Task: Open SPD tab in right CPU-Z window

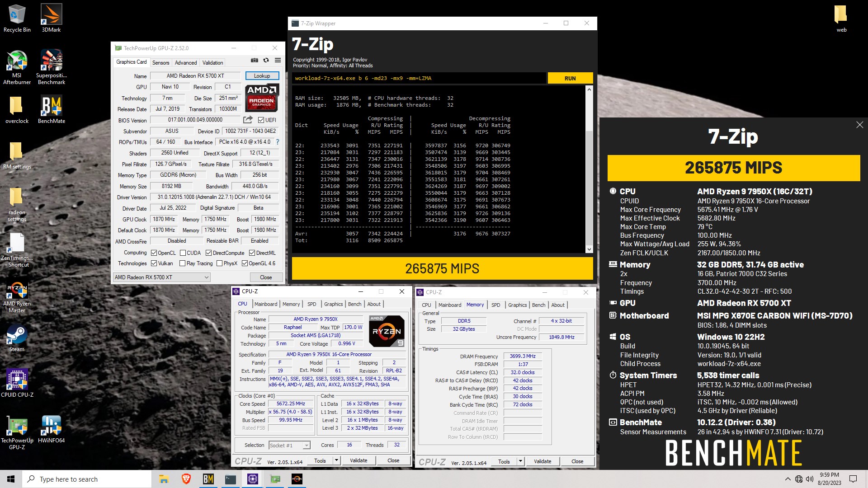Action: coord(495,305)
